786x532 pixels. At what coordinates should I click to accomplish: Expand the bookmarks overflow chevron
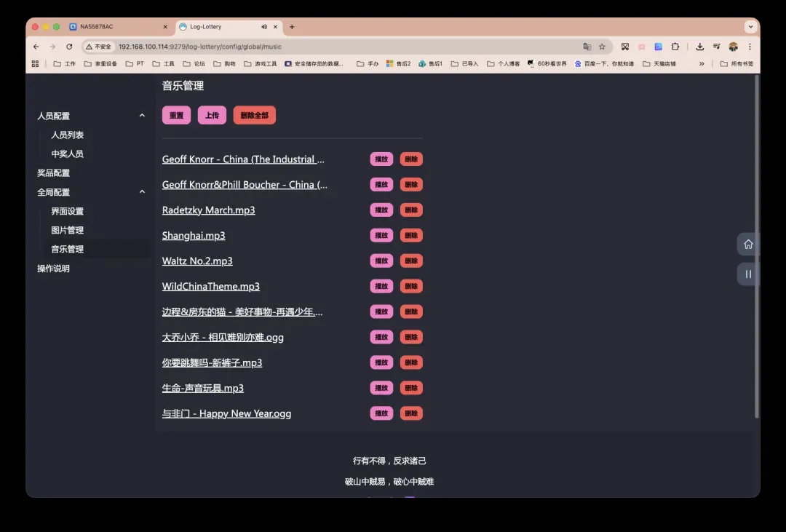(x=702, y=64)
